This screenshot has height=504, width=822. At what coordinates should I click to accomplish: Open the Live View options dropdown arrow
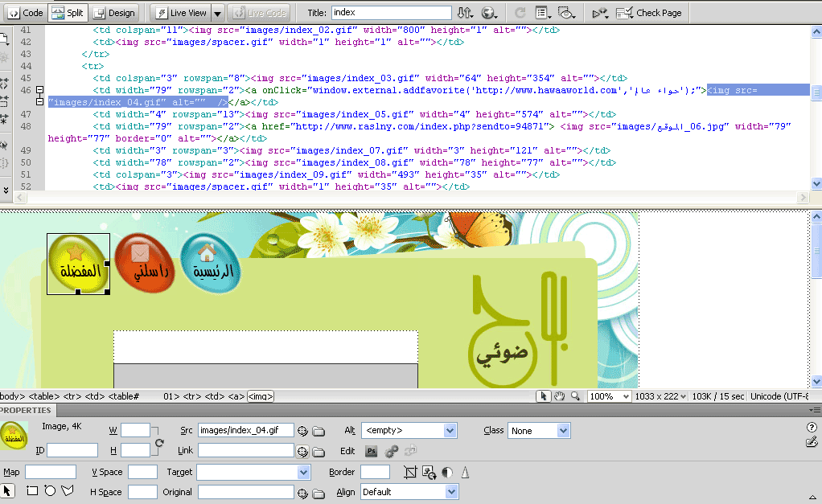point(216,13)
